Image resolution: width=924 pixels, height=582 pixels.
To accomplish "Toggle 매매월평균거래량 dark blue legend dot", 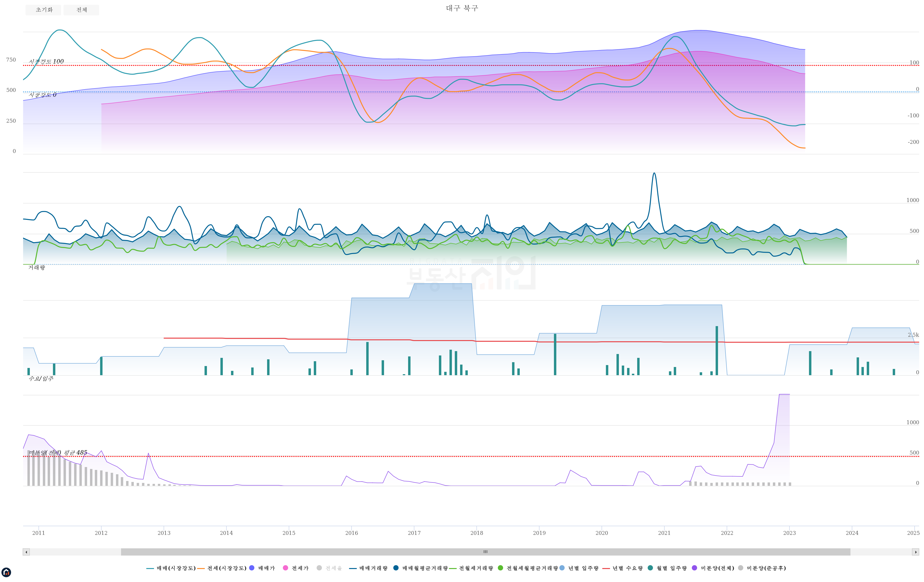I will click(396, 568).
